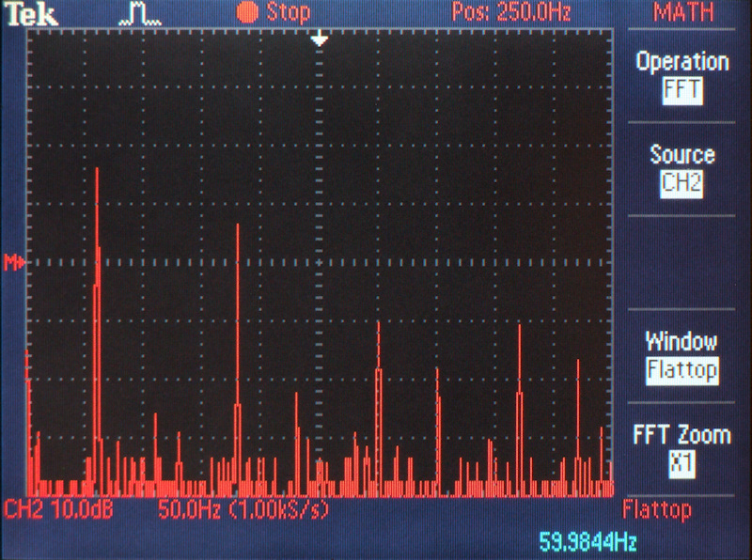This screenshot has height=560, width=752.
Task: Click the tallest FFT peak near 60Hz
Action: (97, 331)
